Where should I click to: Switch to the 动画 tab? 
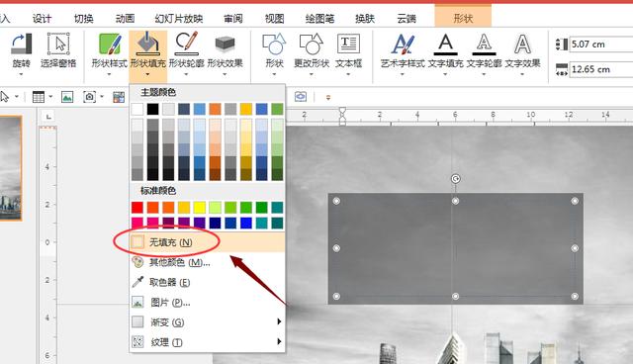(126, 18)
